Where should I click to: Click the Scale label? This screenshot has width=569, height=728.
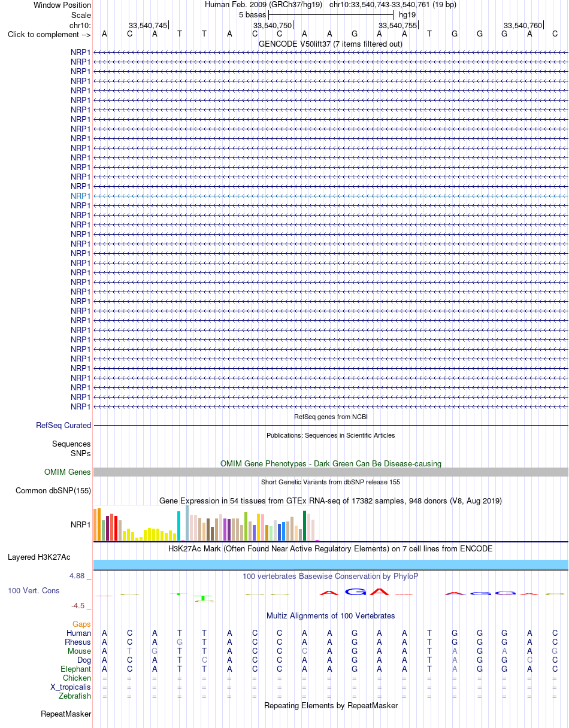pos(81,14)
